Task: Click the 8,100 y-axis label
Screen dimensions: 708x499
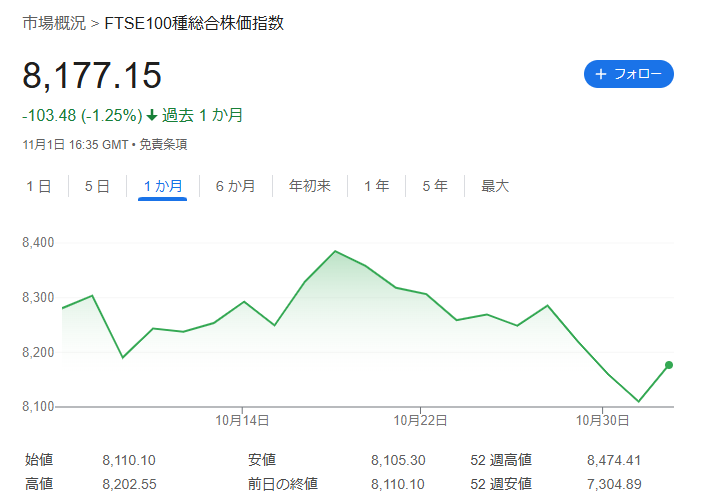Action: pyautogui.click(x=38, y=406)
